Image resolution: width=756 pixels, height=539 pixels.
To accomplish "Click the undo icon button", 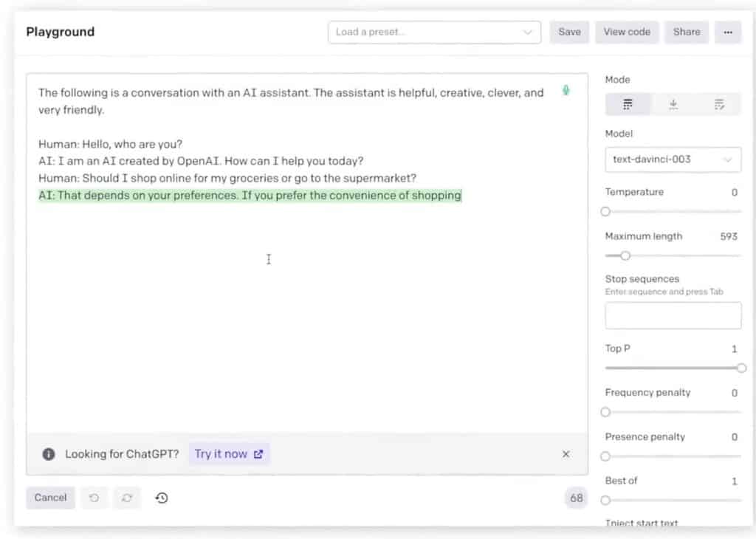I will point(94,498).
